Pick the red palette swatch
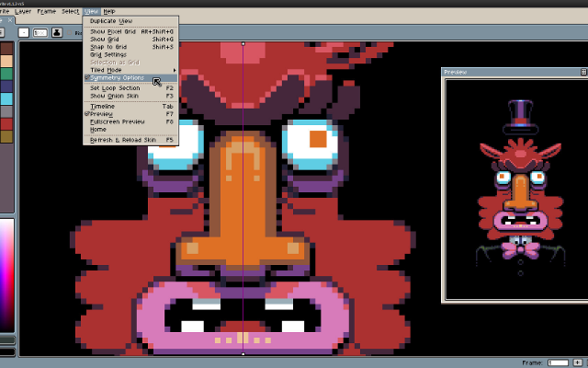The image size is (588, 368). point(6,124)
